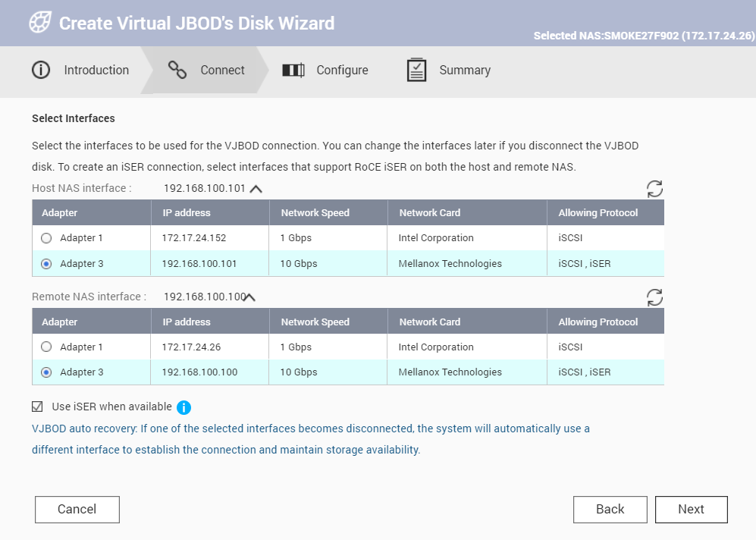Collapse the Remote NAS interface list
Viewport: 756px width, 540px height.
pyautogui.click(x=249, y=297)
